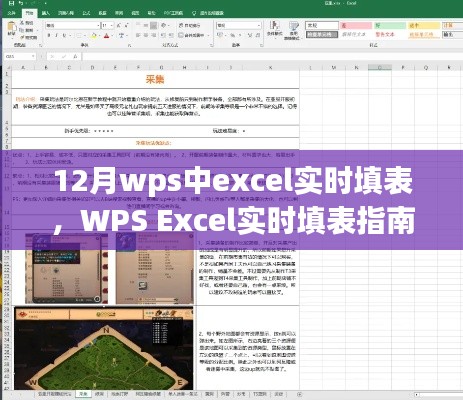Click the Copy icon in the clipboard group
463x400 pixels.
22,30
